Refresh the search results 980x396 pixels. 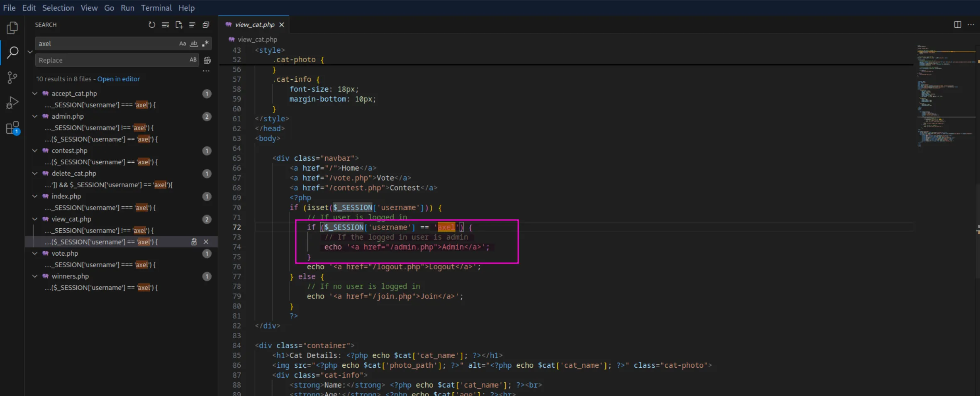(152, 25)
